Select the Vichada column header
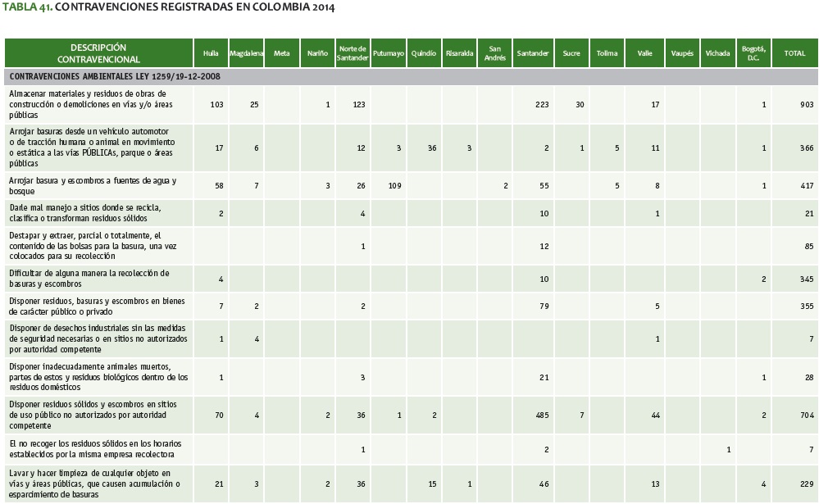Screen dimensions: 819x504 coord(717,53)
